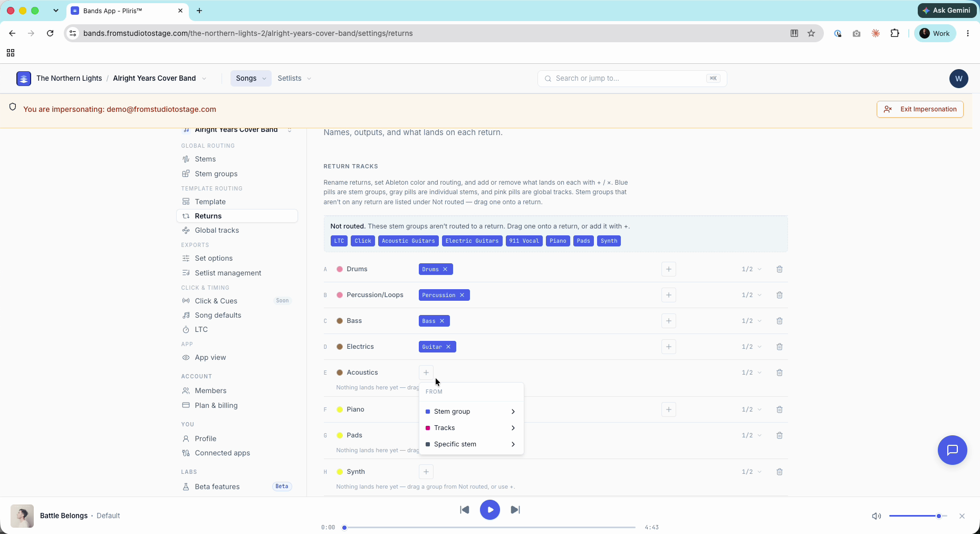Remove the Bass pill from Bass return

pos(442,321)
